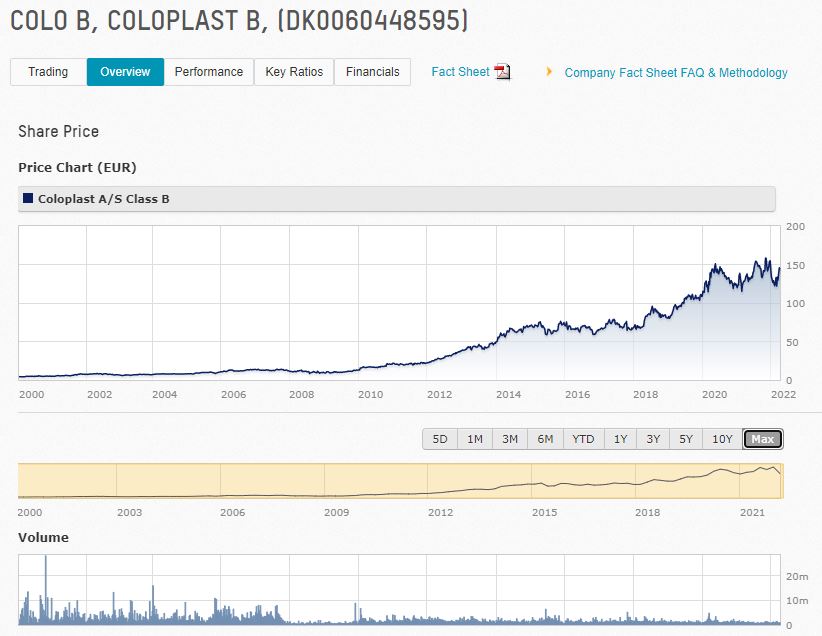Switch chart to 10Y range

[722, 439]
